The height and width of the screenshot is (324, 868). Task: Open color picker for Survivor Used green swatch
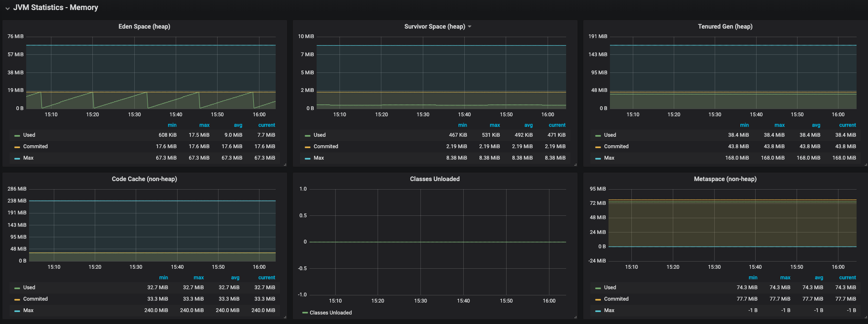308,136
